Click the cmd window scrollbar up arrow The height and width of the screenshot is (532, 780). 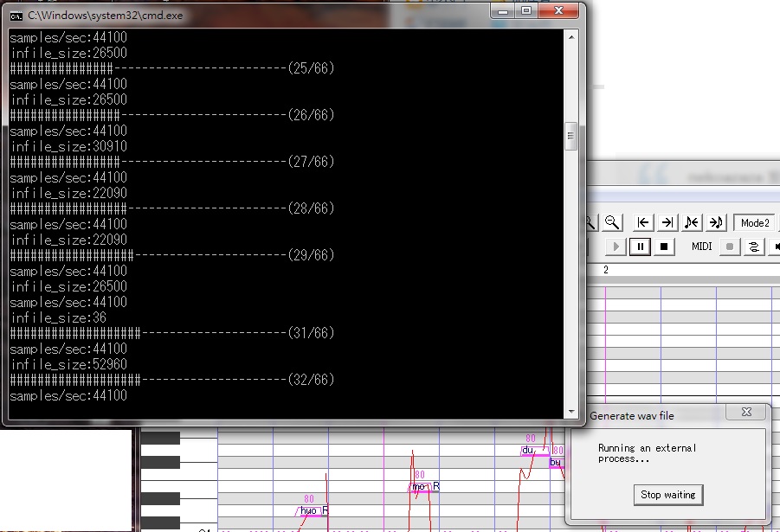(571, 37)
